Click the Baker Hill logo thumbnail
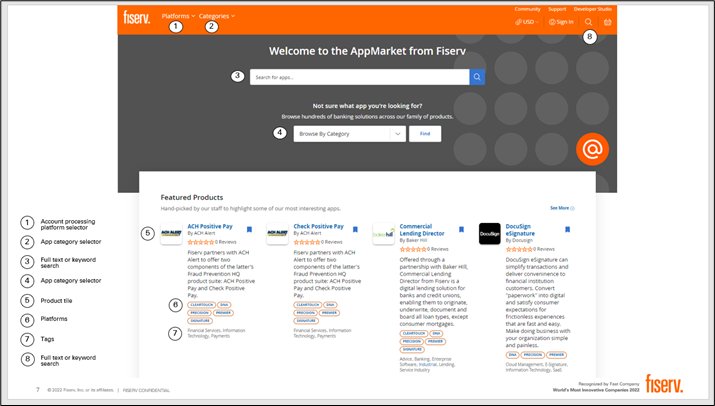715x406 pixels. click(x=383, y=234)
